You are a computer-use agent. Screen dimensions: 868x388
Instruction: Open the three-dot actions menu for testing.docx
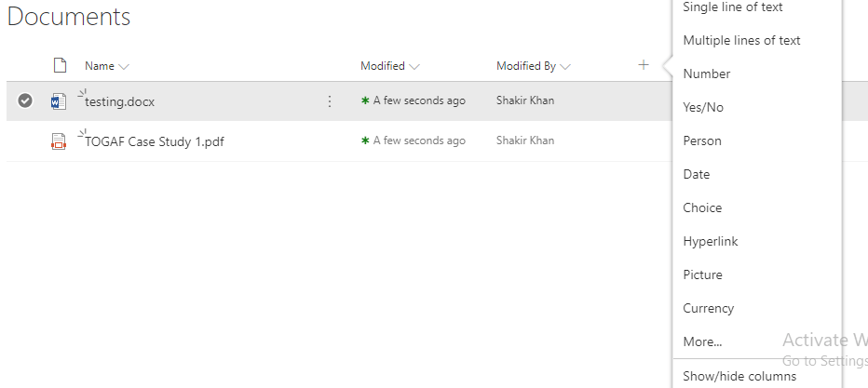point(329,101)
